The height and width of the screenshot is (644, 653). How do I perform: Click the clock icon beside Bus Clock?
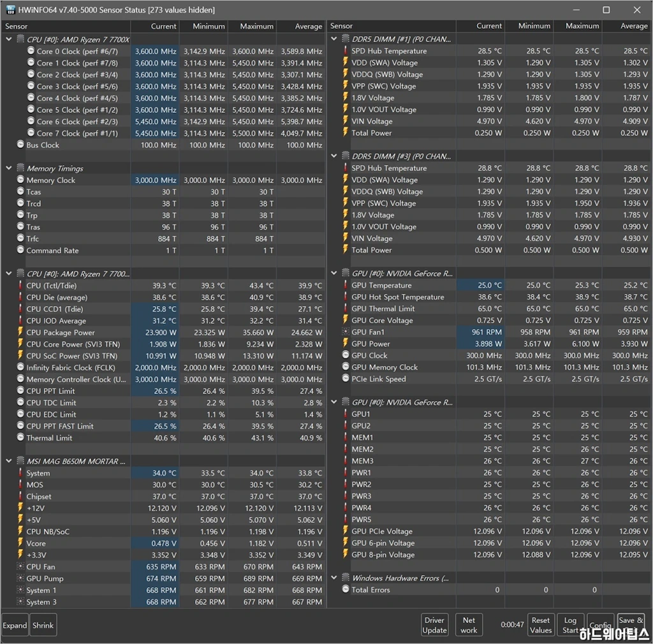[20, 145]
